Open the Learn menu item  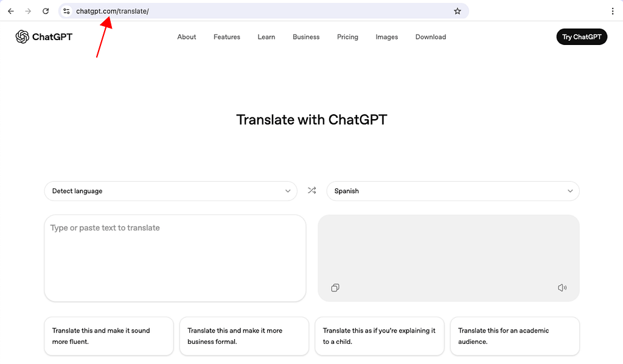click(x=266, y=37)
